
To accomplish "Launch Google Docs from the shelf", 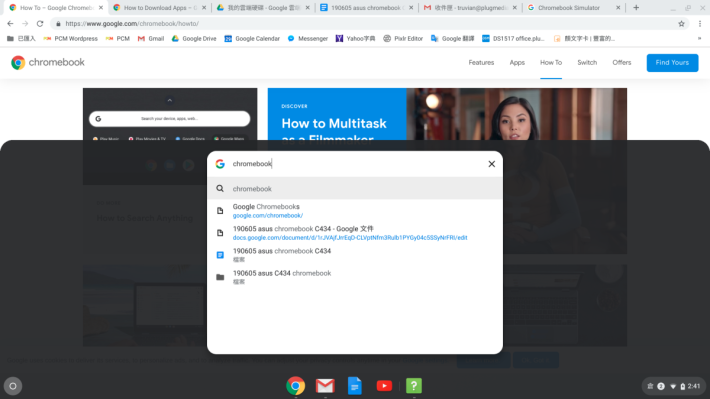I will tap(355, 386).
